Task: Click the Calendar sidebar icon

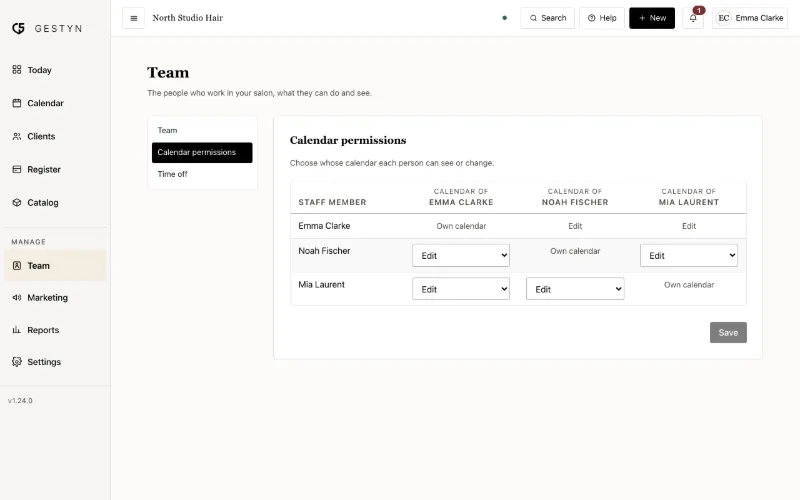Action: point(17,103)
